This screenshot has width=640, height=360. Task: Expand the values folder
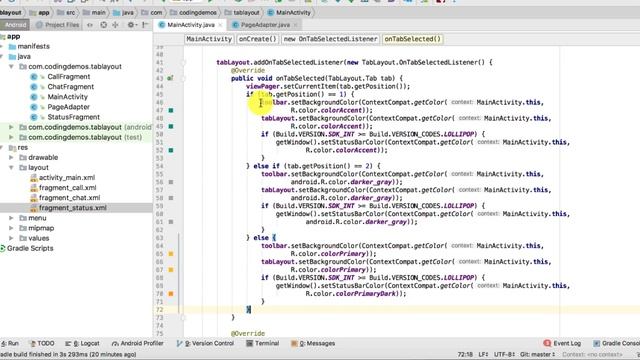[x=11, y=238]
